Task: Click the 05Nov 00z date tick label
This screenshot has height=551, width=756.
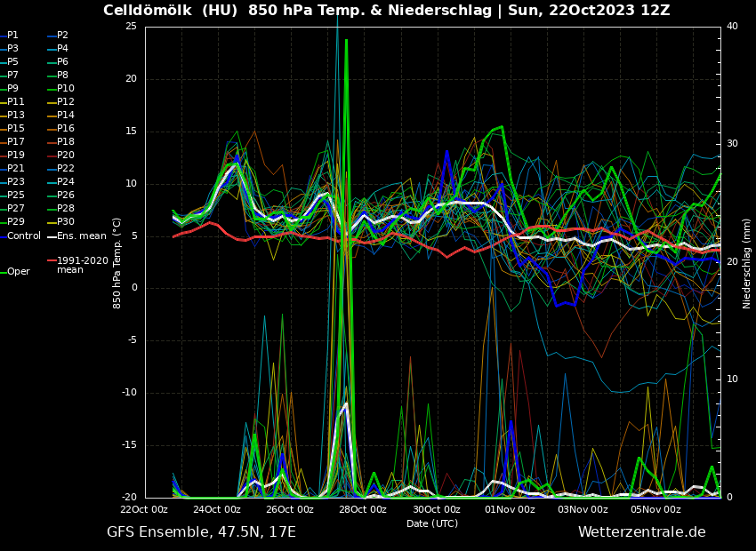Action: click(655, 510)
